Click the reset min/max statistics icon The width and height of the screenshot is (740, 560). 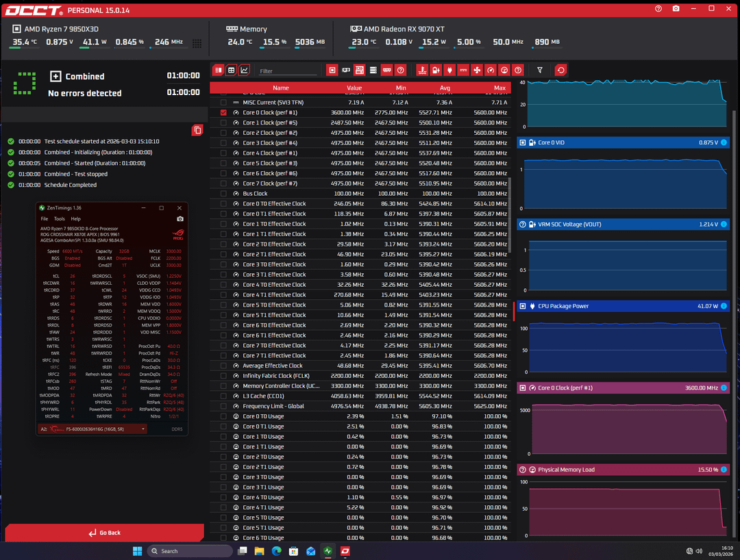pyautogui.click(x=560, y=70)
